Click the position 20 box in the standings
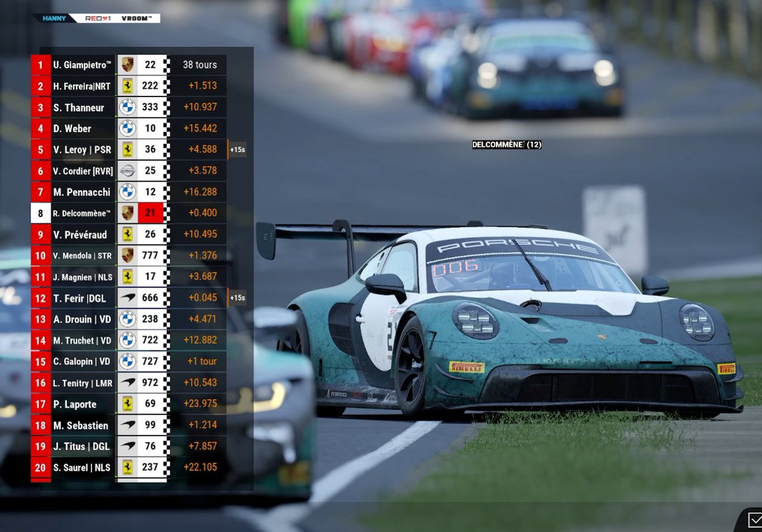This screenshot has height=532, width=762. coord(41,467)
